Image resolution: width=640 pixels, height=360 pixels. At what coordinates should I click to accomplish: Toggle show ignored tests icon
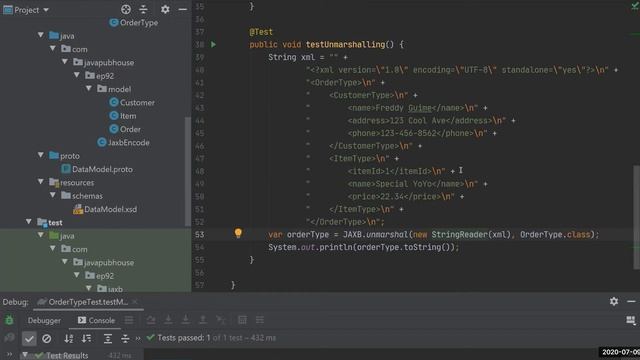47,338
